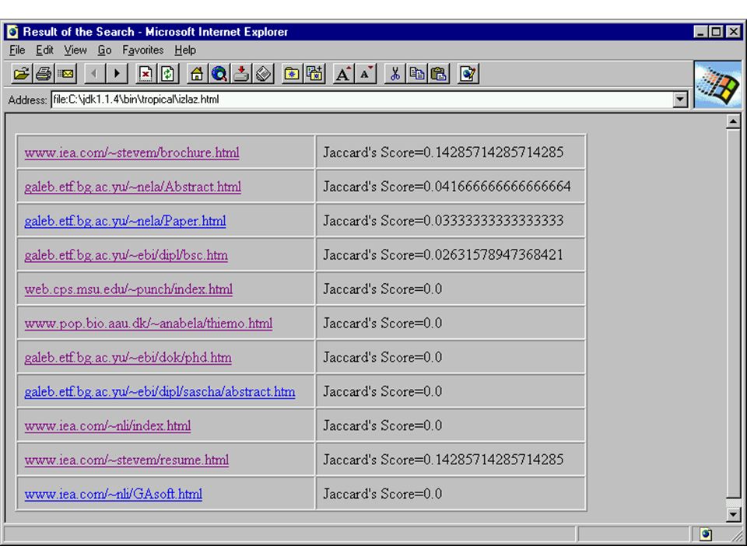Select the Jaccard's Score=0.03333333333333333 cell

click(451, 221)
